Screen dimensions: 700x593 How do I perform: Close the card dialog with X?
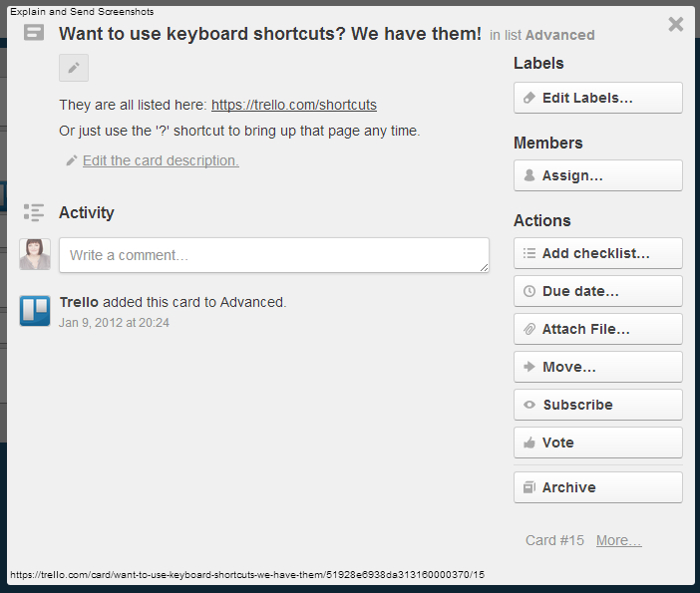676,24
